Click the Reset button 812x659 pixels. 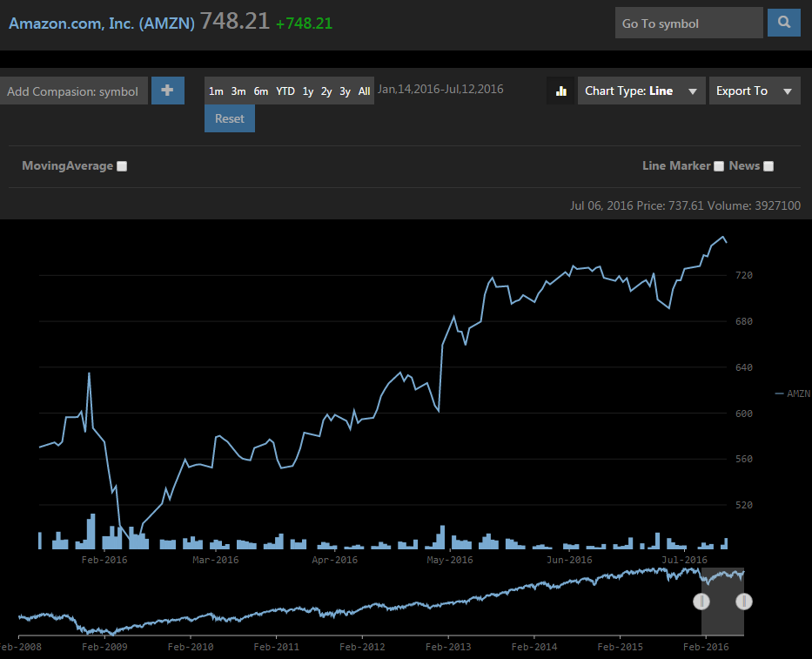tap(230, 118)
